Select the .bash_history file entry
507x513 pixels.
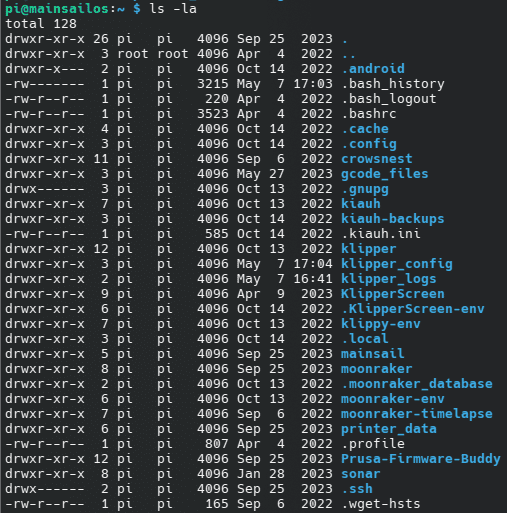click(393, 84)
